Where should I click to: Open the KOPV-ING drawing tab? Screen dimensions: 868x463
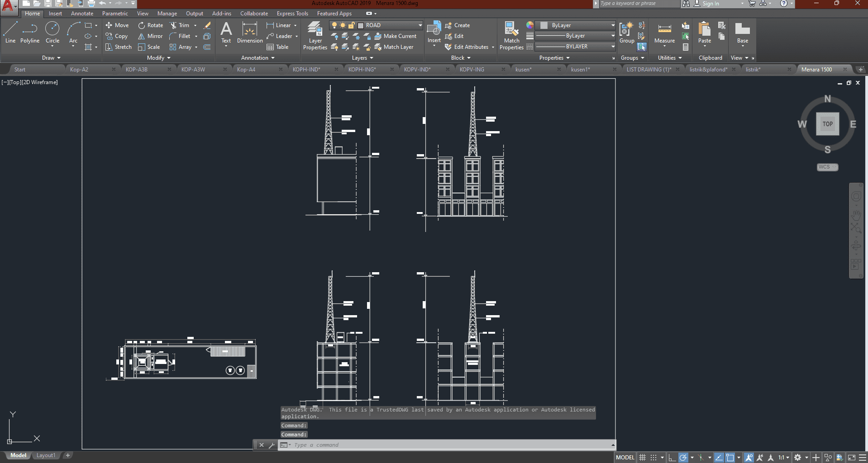click(472, 69)
